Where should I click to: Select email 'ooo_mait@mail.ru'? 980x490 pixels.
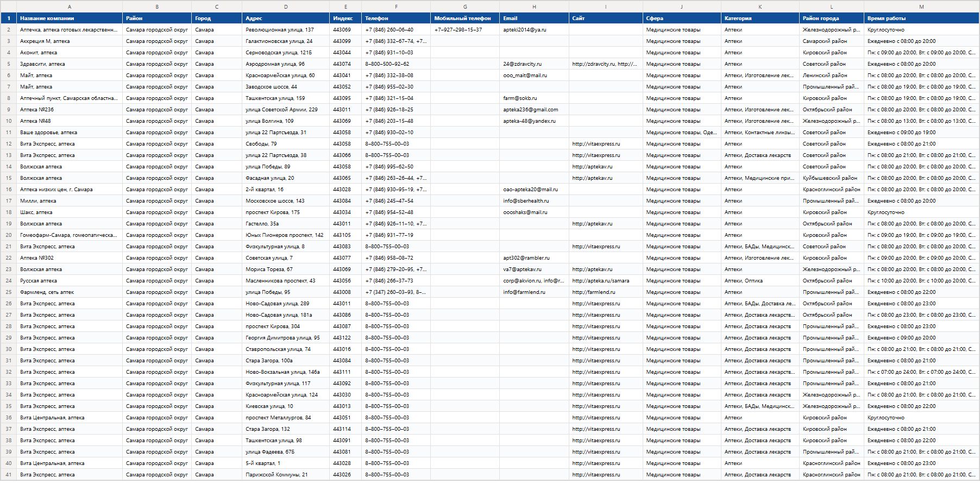pos(534,76)
